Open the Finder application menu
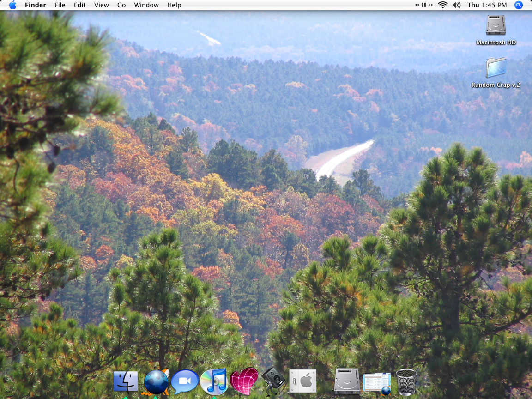Viewport: 532px width, 399px height. (35, 5)
